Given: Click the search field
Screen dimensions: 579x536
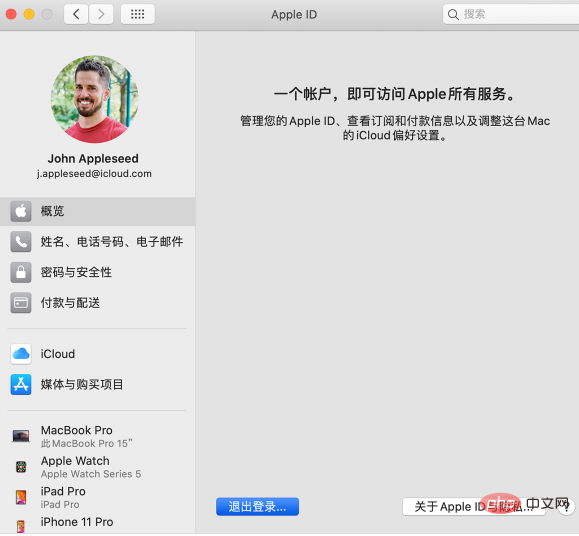Looking at the screenshot, I should point(511,14).
